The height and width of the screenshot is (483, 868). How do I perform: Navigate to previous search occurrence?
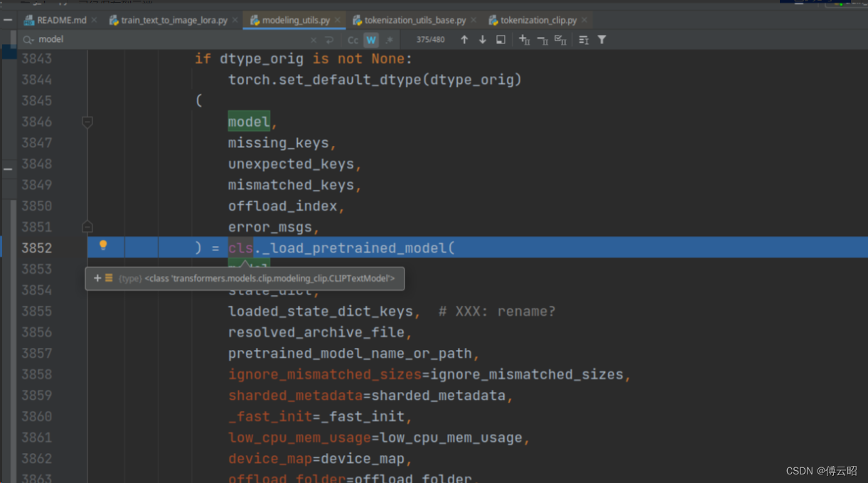coord(464,40)
